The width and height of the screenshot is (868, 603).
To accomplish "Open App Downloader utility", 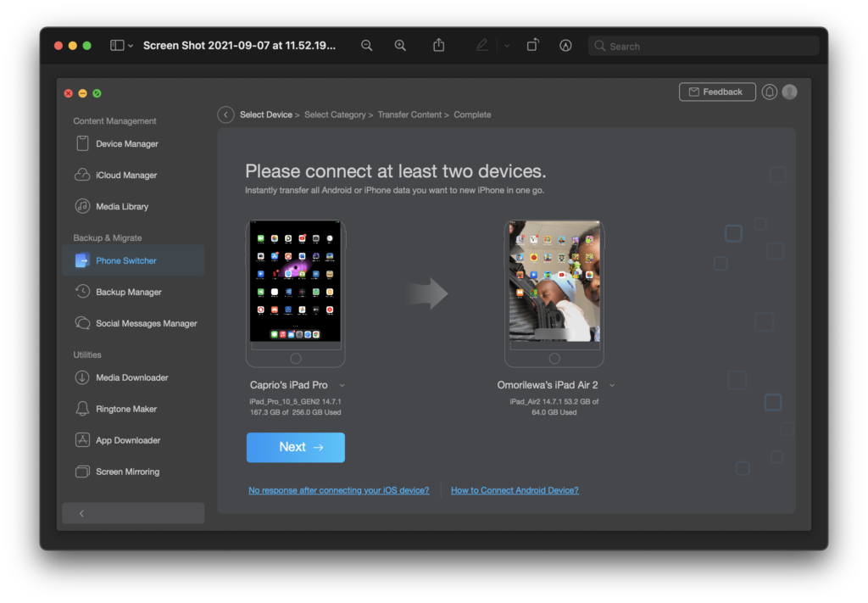I will click(x=133, y=440).
